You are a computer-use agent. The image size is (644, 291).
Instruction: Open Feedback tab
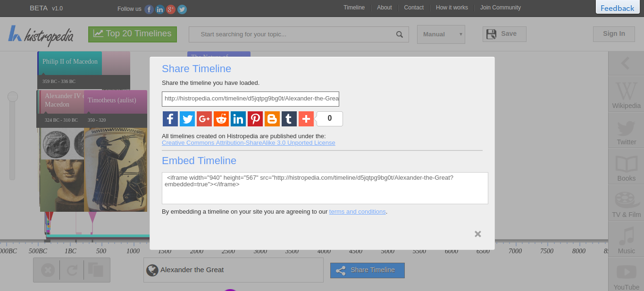point(618,8)
